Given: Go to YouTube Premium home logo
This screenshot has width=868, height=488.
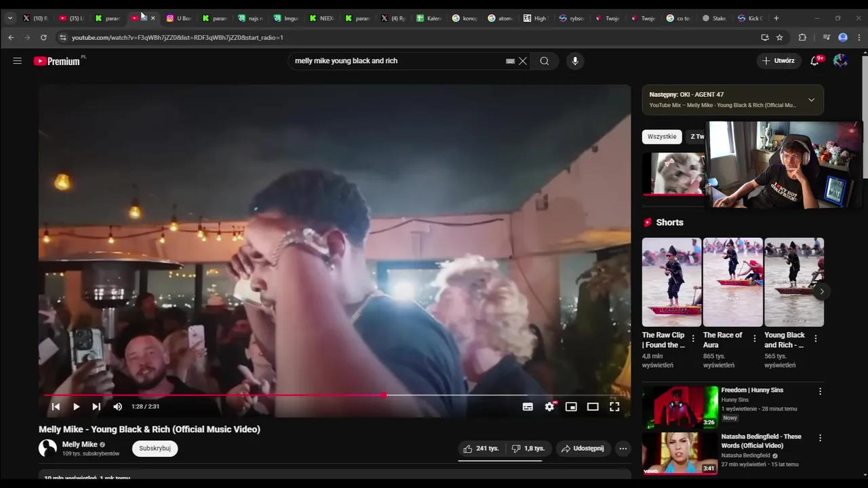Looking at the screenshot, I should click(x=57, y=61).
